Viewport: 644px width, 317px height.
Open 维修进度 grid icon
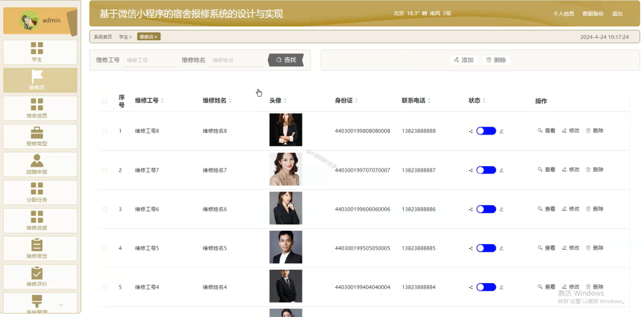(37, 217)
